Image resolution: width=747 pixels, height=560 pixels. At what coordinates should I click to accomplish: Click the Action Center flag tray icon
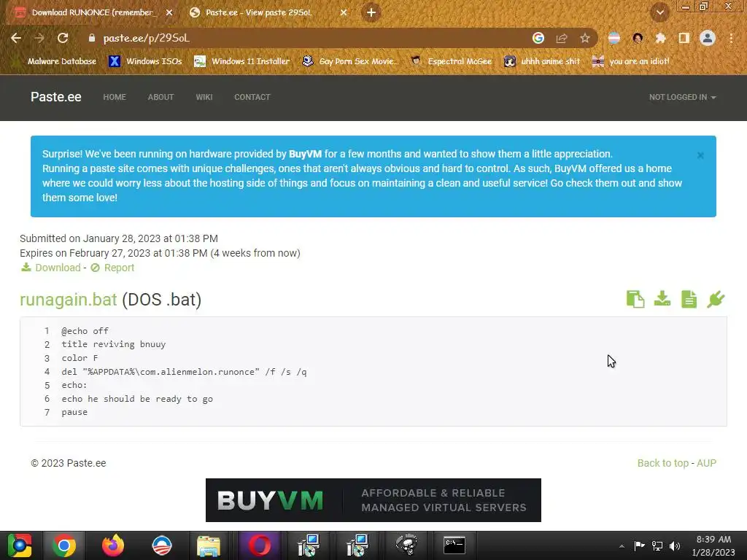[639, 546]
